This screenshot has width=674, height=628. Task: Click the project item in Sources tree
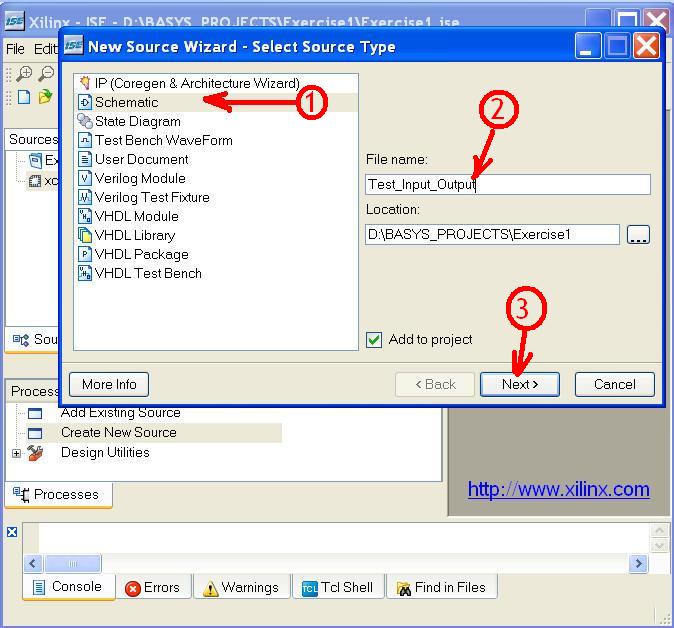coord(43,160)
